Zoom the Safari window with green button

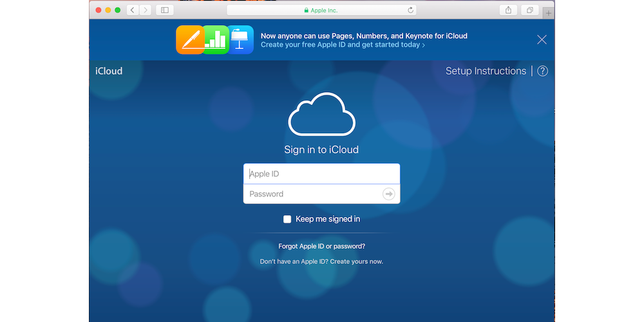[x=117, y=10]
